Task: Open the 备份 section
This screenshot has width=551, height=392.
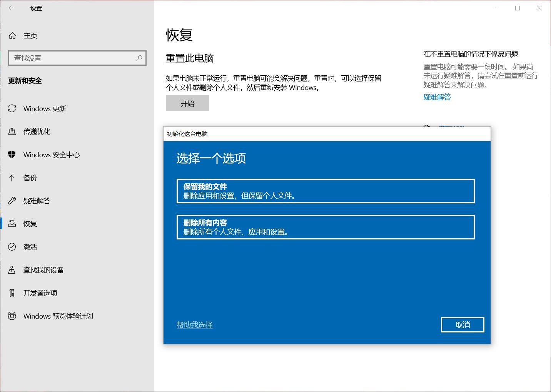Action: [x=29, y=178]
